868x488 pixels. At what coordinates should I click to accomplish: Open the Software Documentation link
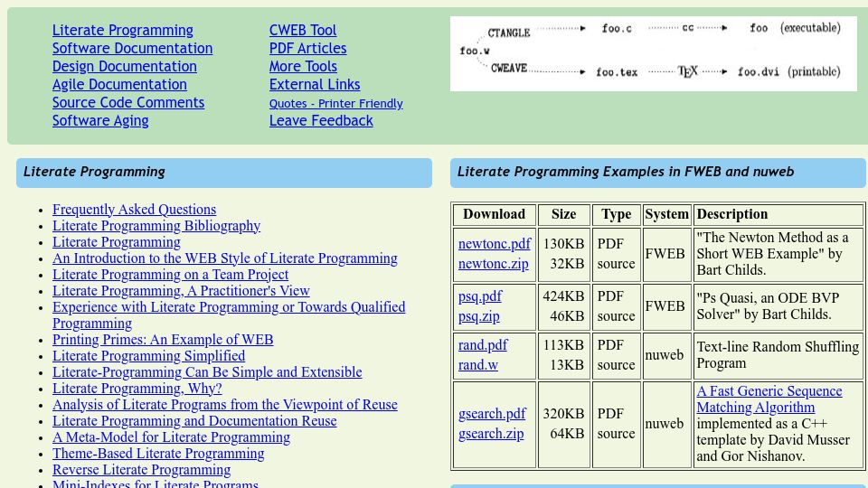click(132, 48)
